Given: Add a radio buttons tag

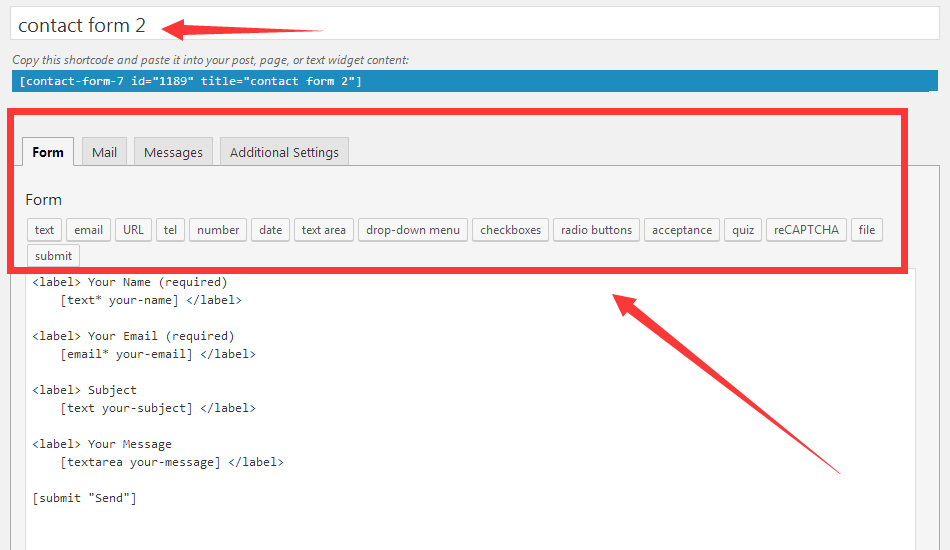Looking at the screenshot, I should pyautogui.click(x=596, y=230).
